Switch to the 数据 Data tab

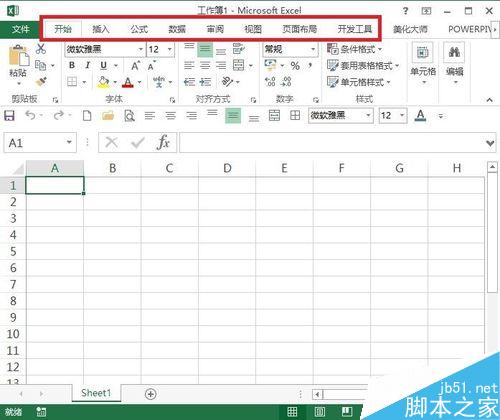[x=177, y=29]
